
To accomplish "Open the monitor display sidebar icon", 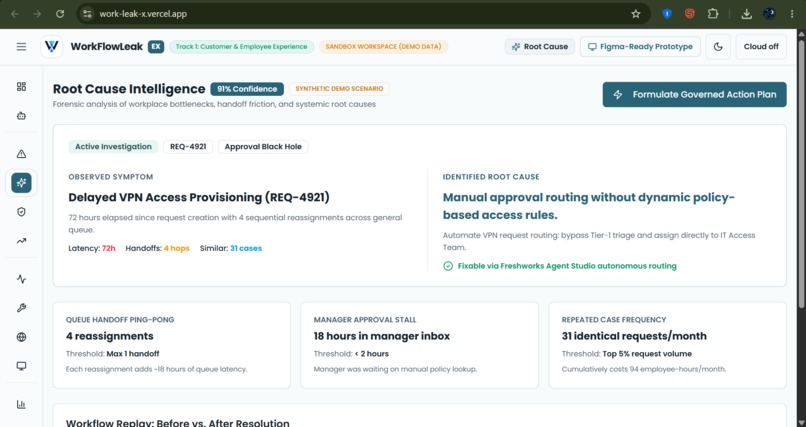I will tap(21, 366).
